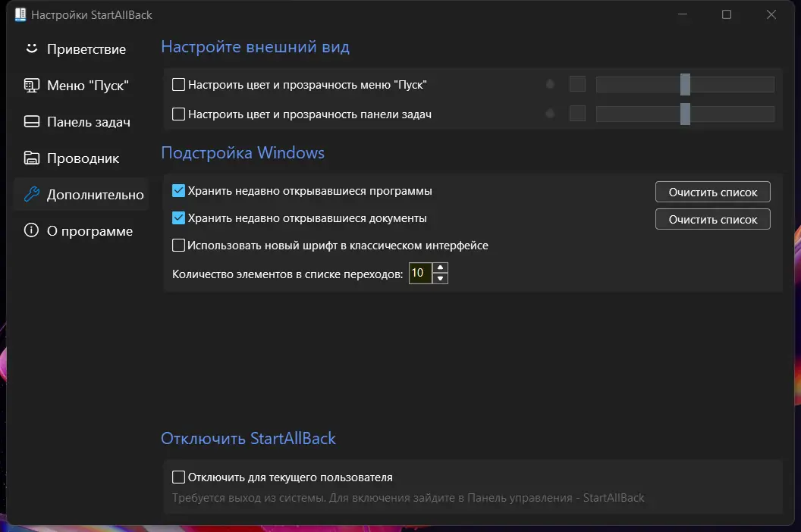Click Очистить список for recent programs

[x=711, y=192]
